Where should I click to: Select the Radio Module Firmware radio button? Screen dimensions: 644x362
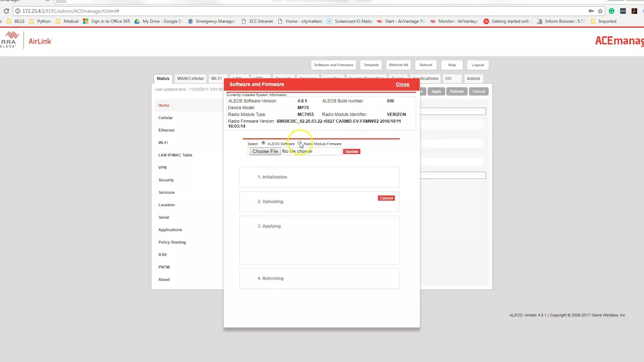[x=299, y=143]
